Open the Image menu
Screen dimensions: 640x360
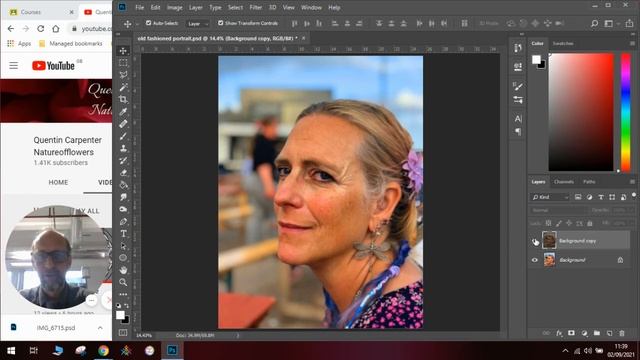point(174,7)
